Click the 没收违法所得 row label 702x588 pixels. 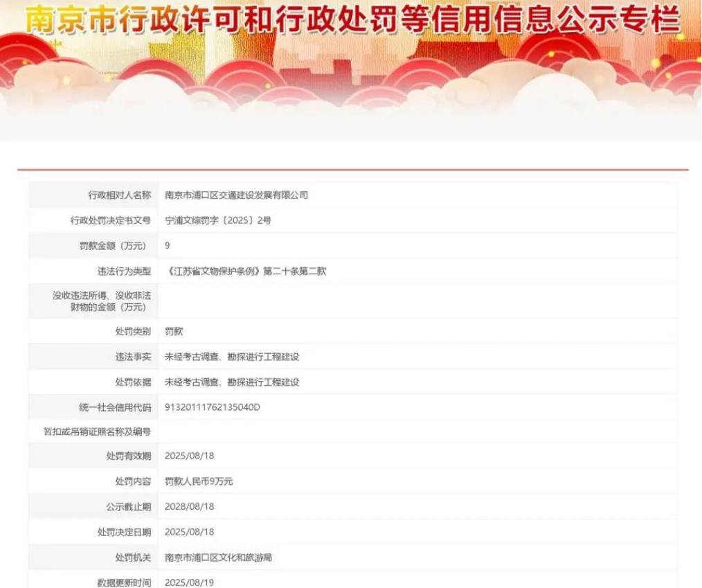pyautogui.click(x=101, y=301)
